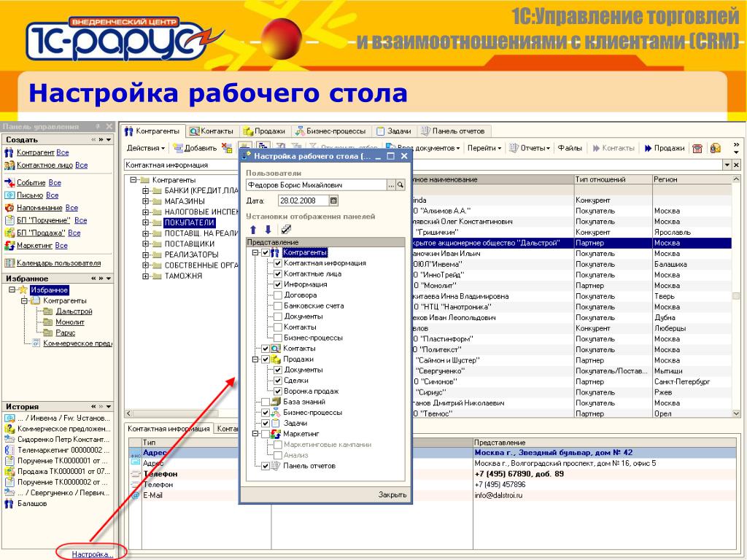Enable the База знаний checkbox
The height and width of the screenshot is (560, 747).
(266, 402)
